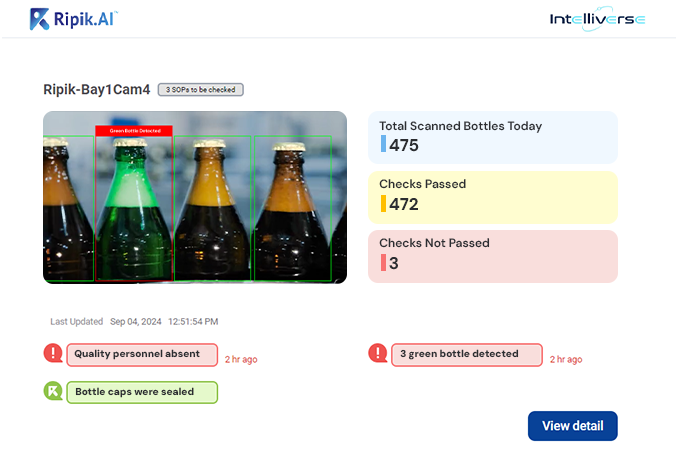The width and height of the screenshot is (676, 458).
Task: Open the View detail button
Action: tap(572, 426)
